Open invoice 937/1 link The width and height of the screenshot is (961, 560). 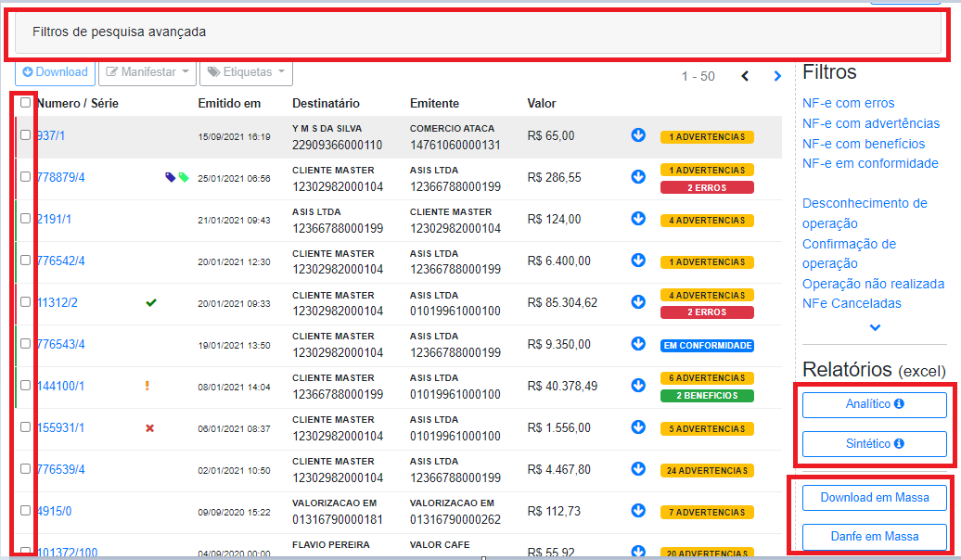point(51,135)
